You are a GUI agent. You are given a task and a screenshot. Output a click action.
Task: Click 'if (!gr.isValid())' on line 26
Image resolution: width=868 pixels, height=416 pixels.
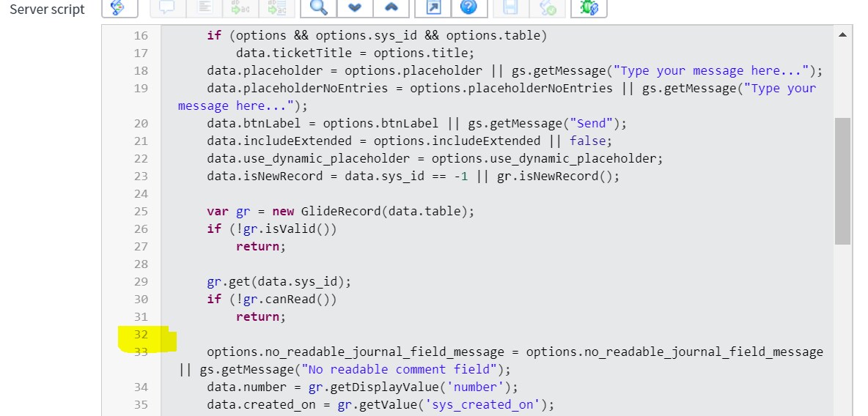click(272, 229)
